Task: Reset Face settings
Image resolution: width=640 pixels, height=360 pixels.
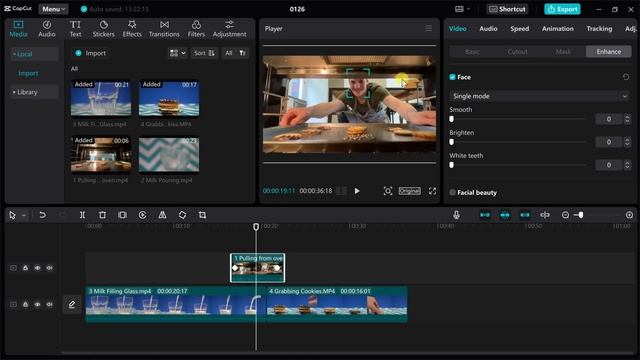Action: click(626, 77)
